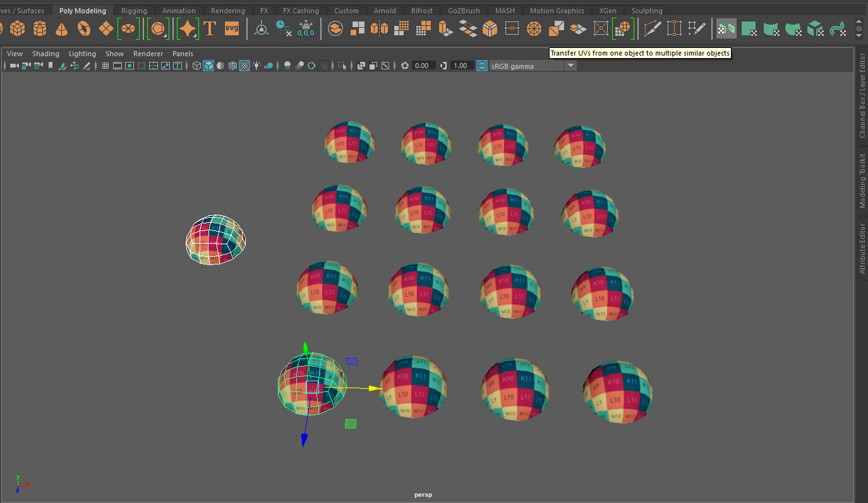This screenshot has width=868, height=503.
Task: Create an SVG object from the shelf
Action: (x=232, y=28)
